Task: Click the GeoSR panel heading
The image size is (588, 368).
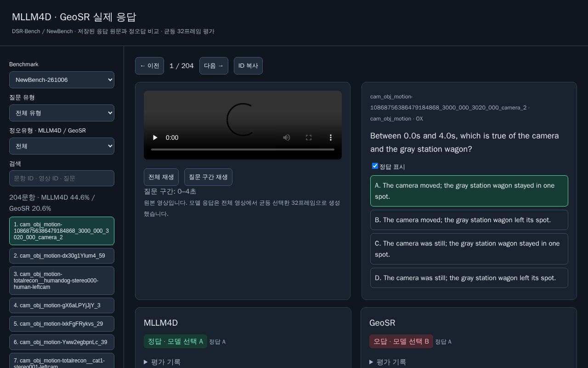Action: (x=382, y=323)
